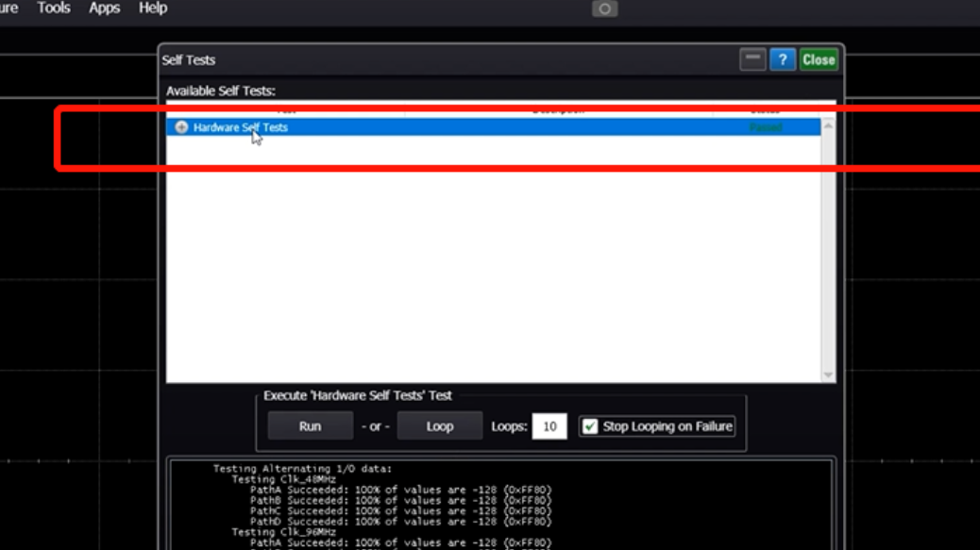
Task: Minimize the Self Tests dialog
Action: tap(752, 59)
